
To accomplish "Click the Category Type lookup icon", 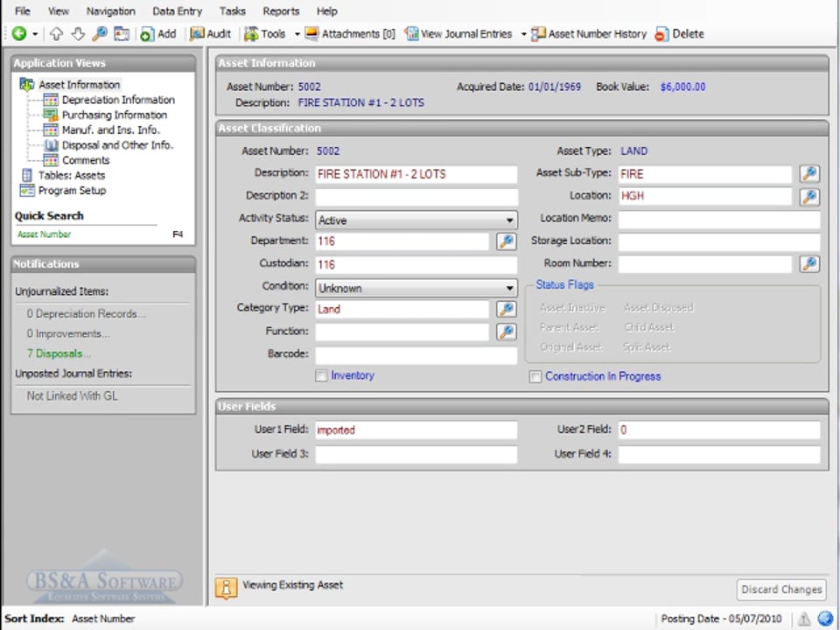I will [x=506, y=309].
